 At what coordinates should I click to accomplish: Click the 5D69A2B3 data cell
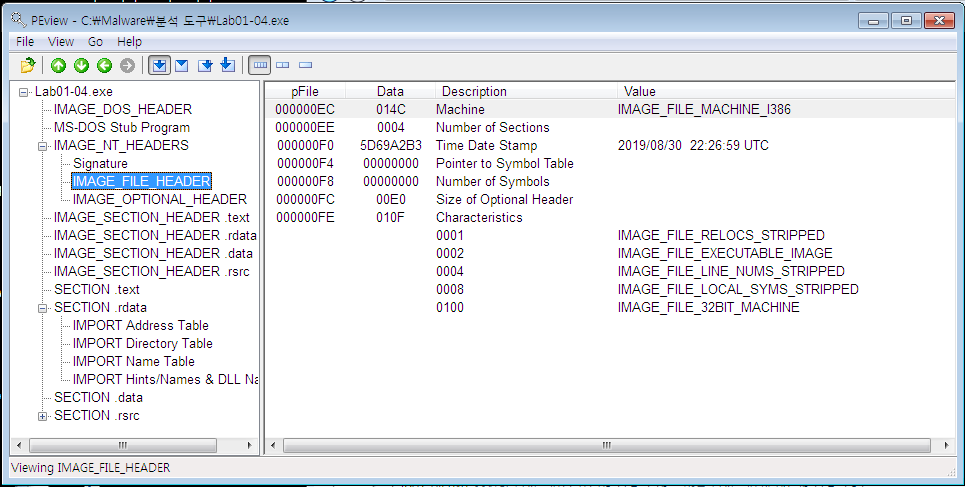(391, 145)
